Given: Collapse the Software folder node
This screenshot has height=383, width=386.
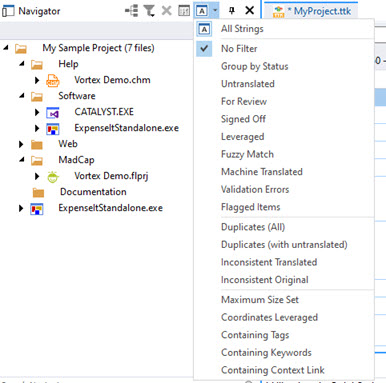Looking at the screenshot, I should [x=22, y=95].
